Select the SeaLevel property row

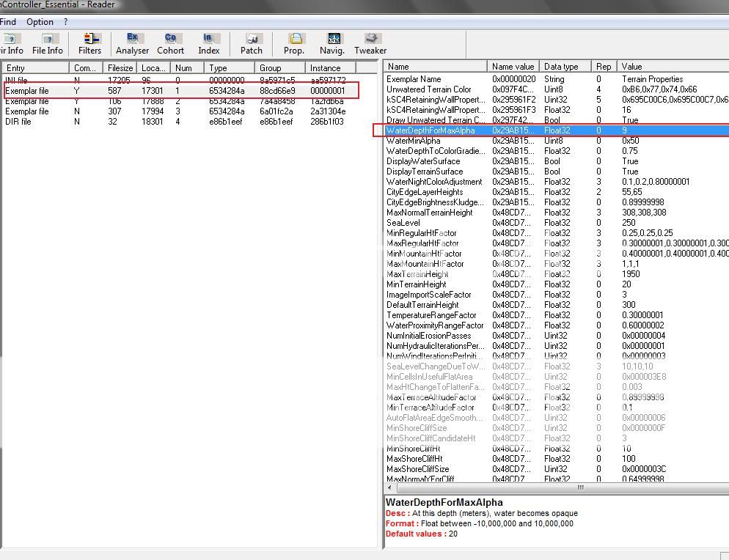(x=403, y=223)
